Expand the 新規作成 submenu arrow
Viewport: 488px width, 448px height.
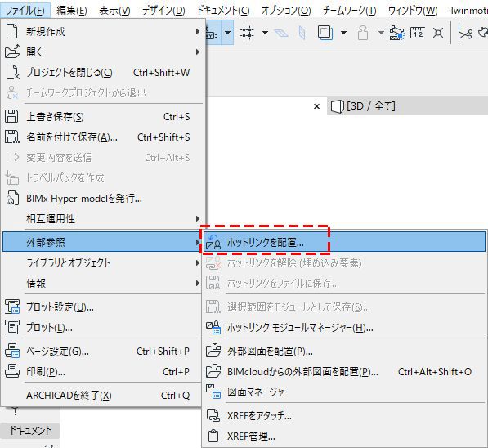click(x=198, y=31)
